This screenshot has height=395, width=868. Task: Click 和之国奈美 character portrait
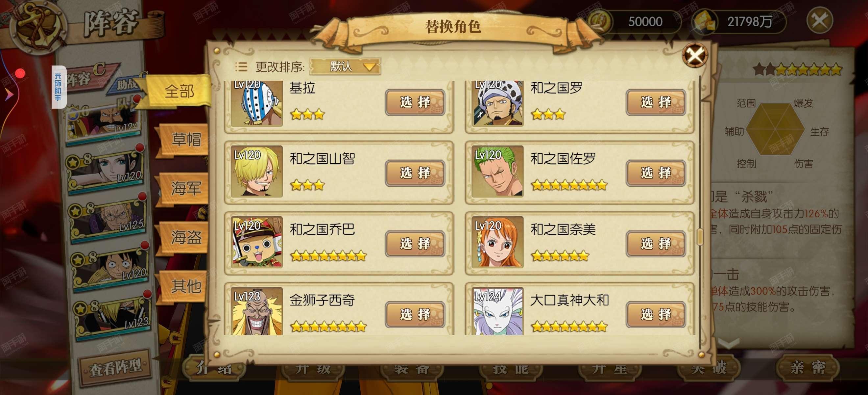497,242
